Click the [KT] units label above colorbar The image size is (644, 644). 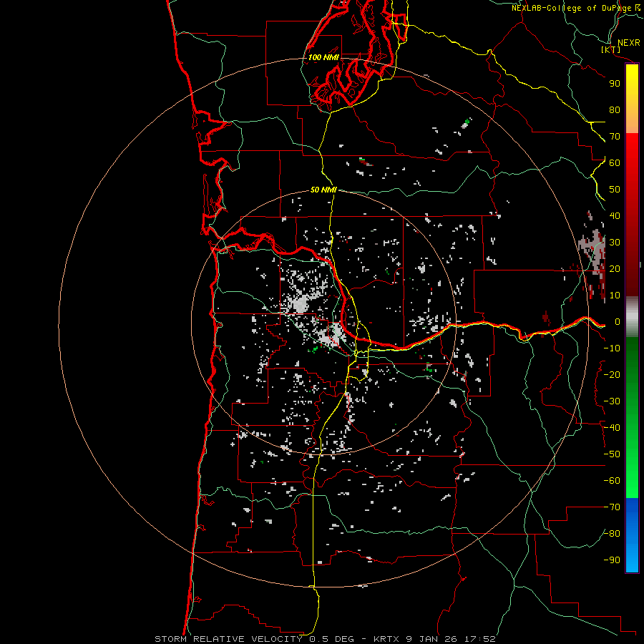(611, 49)
